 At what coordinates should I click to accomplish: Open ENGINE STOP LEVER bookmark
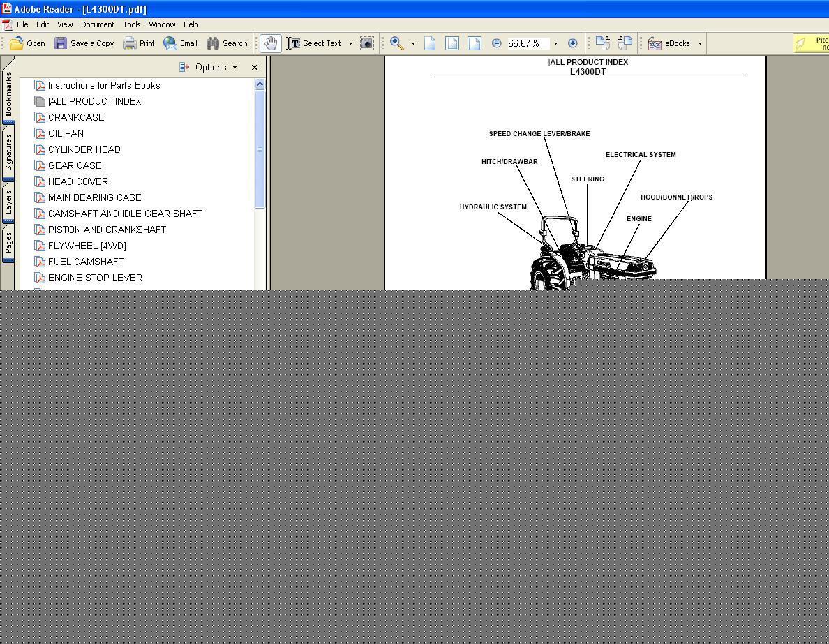tap(95, 278)
